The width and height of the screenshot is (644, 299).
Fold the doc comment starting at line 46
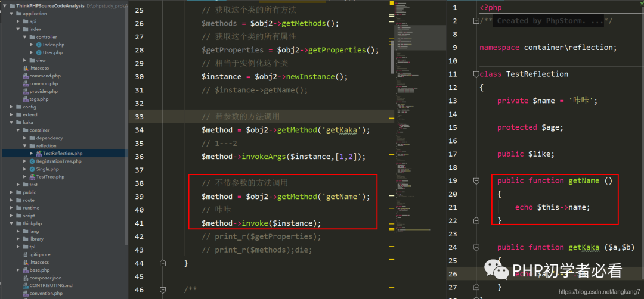click(163, 290)
